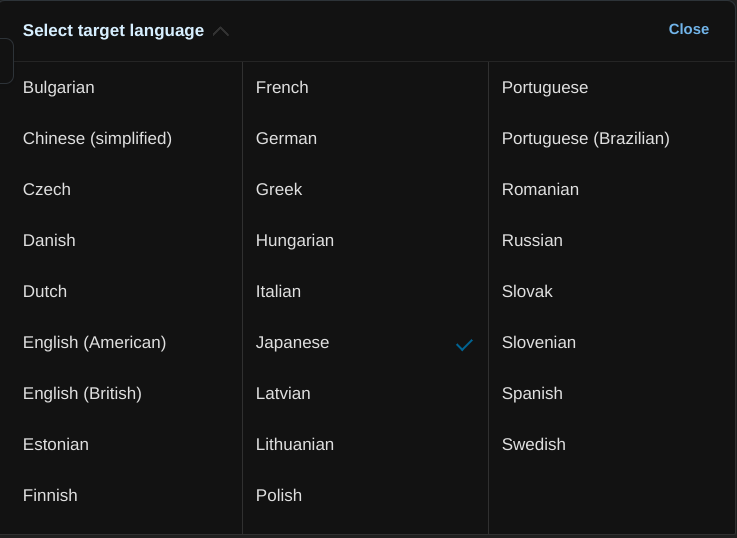
Task: Select French from the language list
Action: coord(282,88)
